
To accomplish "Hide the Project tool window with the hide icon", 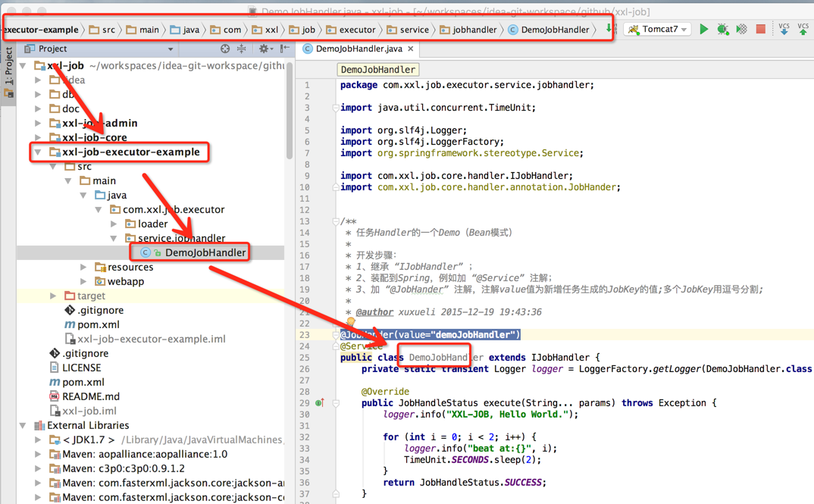I will click(x=284, y=49).
